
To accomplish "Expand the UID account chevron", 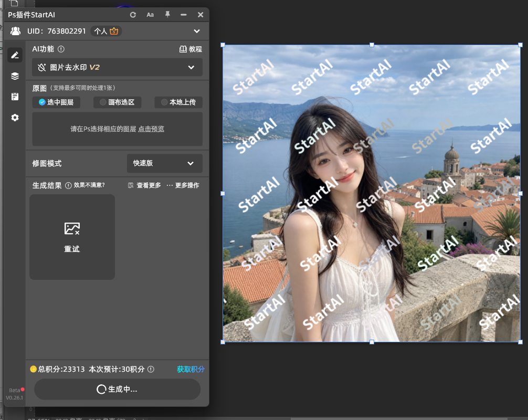I will 197,31.
